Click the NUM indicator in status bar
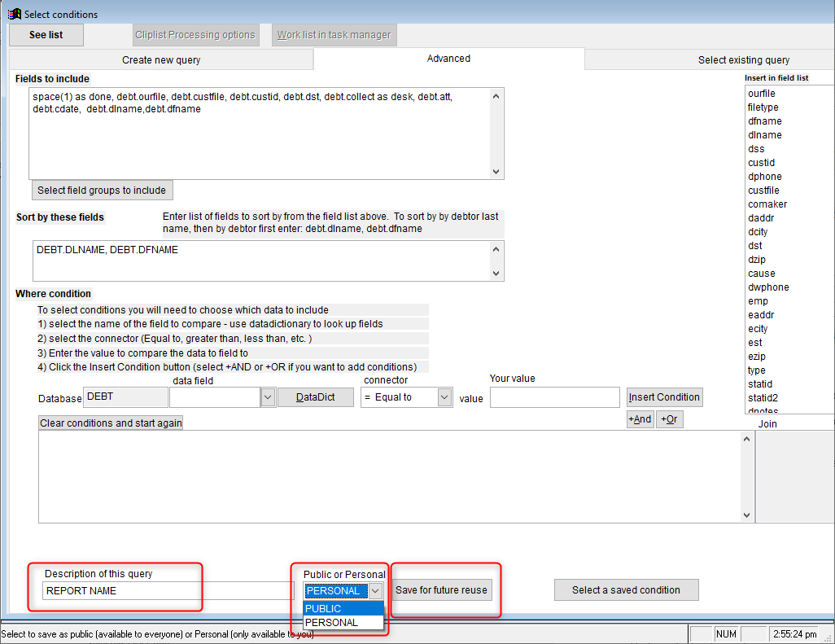 coord(726,634)
